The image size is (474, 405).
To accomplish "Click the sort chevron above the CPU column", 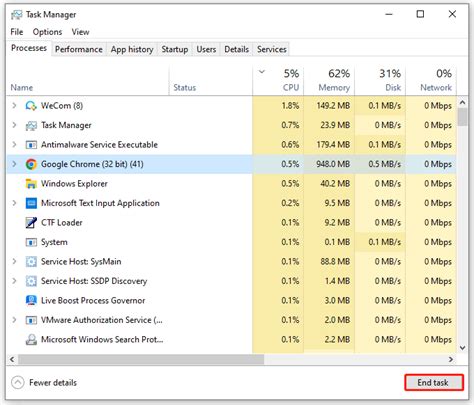I will pyautogui.click(x=262, y=72).
